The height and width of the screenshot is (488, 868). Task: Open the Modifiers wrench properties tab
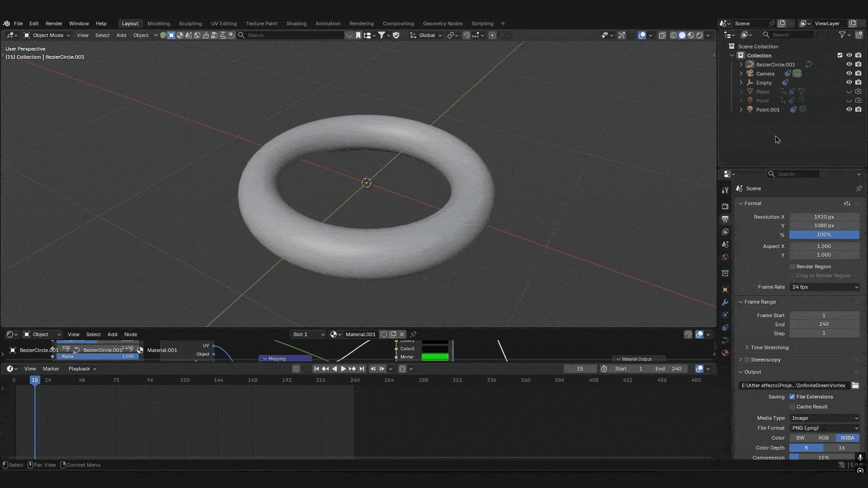(725, 302)
